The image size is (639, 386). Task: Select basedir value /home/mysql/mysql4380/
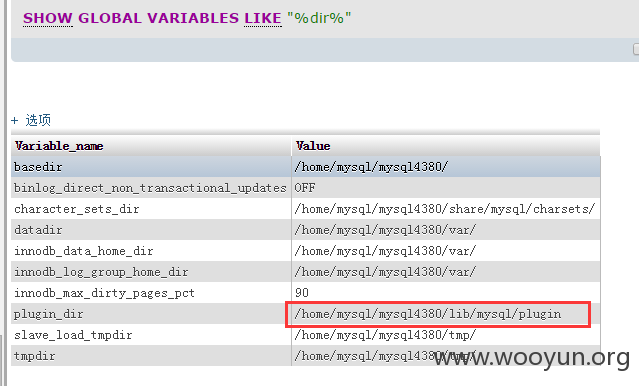[371, 167]
